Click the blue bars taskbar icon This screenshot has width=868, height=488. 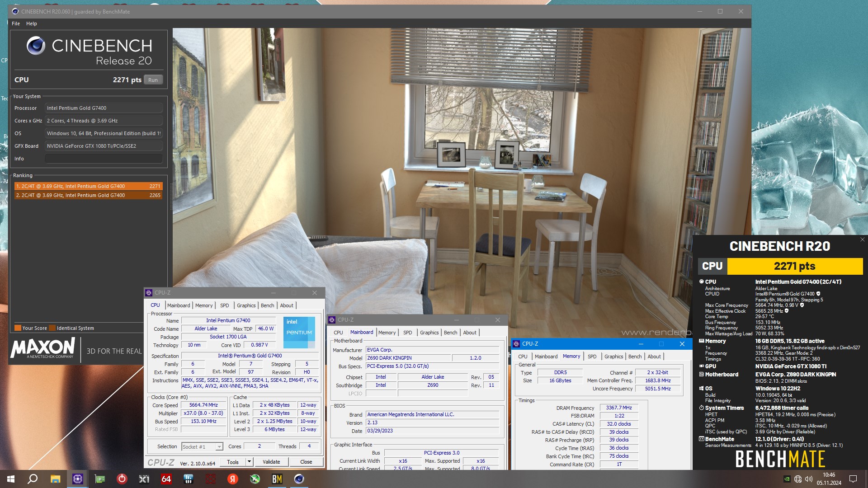(189, 479)
